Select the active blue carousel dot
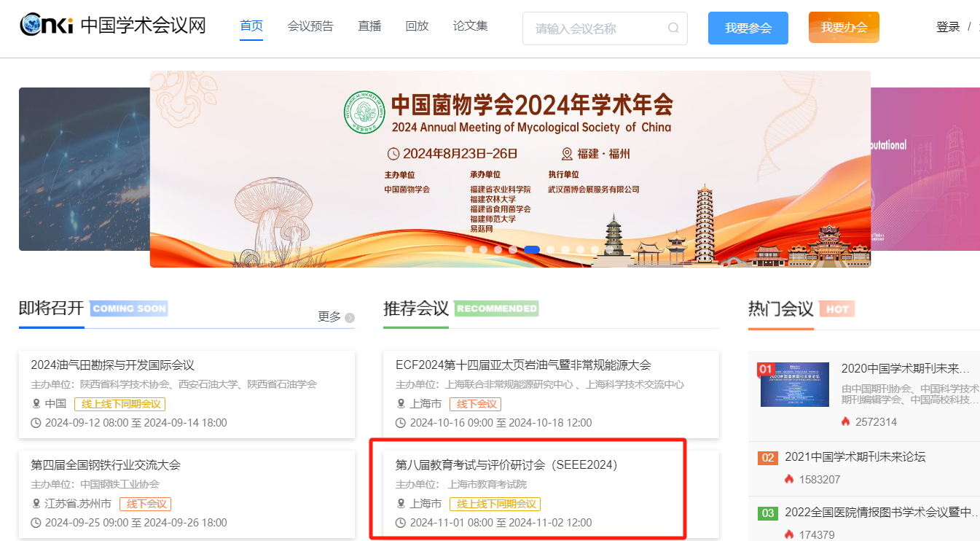The height and width of the screenshot is (541, 980). tap(532, 249)
